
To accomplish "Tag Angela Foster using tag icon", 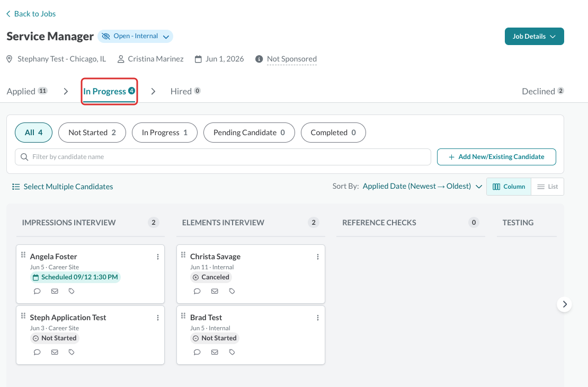I will point(72,291).
